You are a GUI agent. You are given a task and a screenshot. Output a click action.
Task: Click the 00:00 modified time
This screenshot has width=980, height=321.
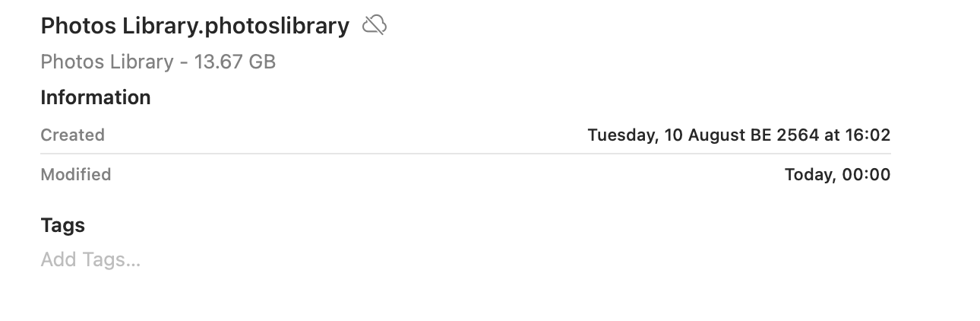866,175
